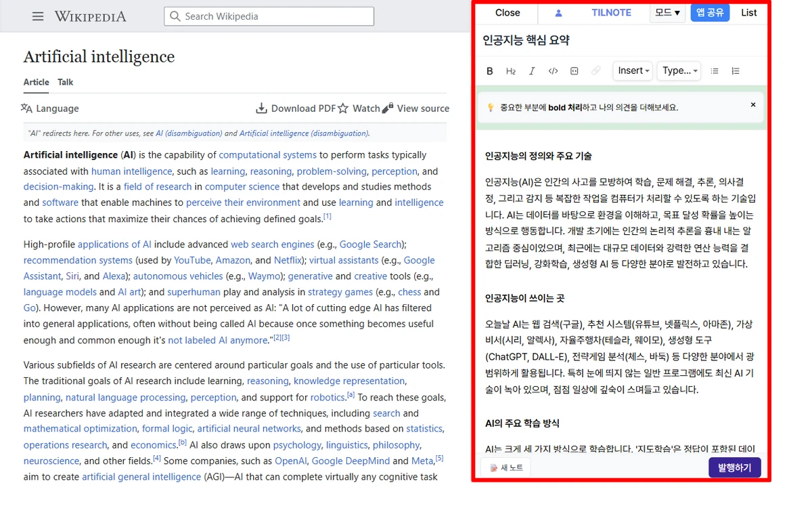This screenshot has height=508, width=812.
Task: Open the OpenAI link
Action: pyautogui.click(x=291, y=461)
